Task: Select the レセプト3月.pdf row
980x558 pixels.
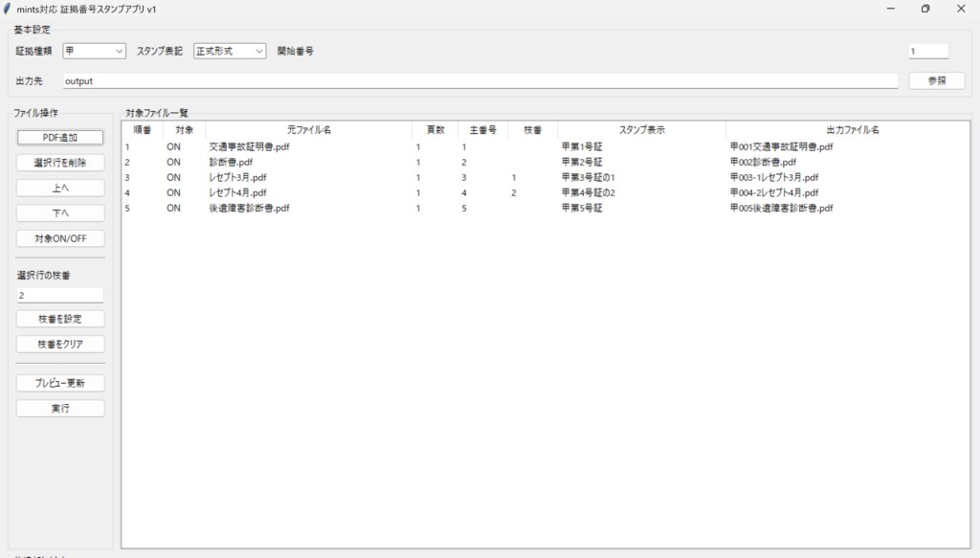Action: [238, 178]
